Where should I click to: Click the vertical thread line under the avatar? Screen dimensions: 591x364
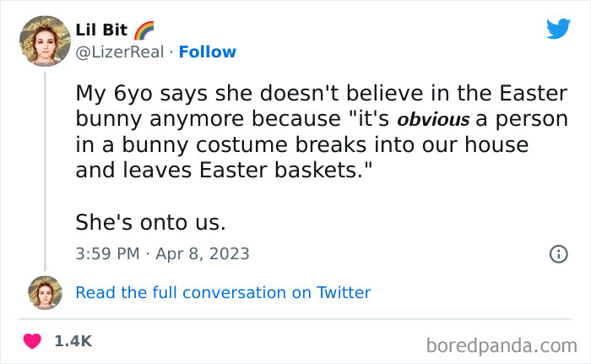[x=45, y=169]
